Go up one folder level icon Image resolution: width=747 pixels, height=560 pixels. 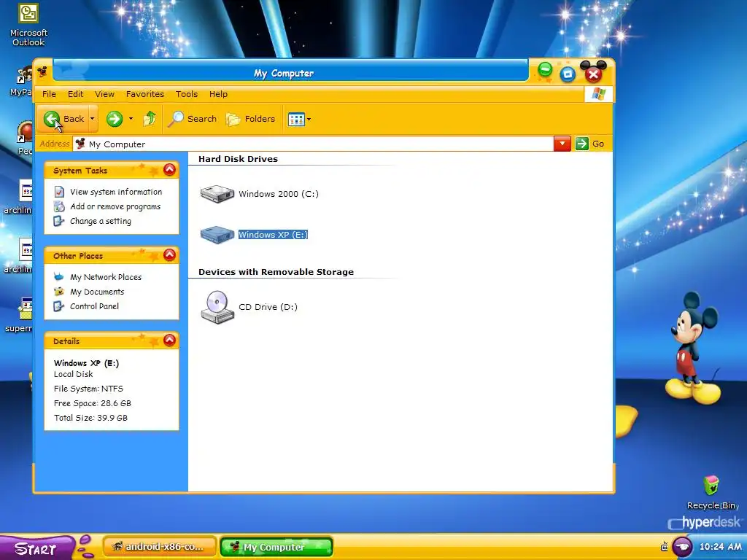[150, 119]
